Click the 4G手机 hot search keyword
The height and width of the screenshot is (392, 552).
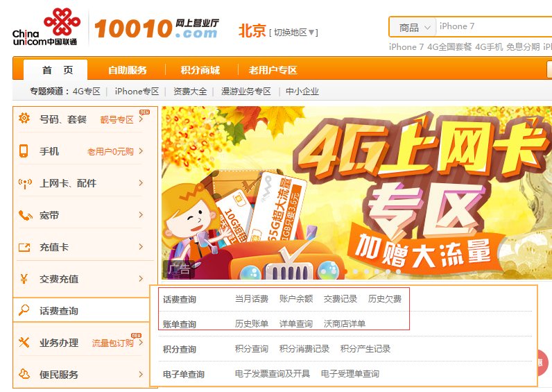point(489,47)
